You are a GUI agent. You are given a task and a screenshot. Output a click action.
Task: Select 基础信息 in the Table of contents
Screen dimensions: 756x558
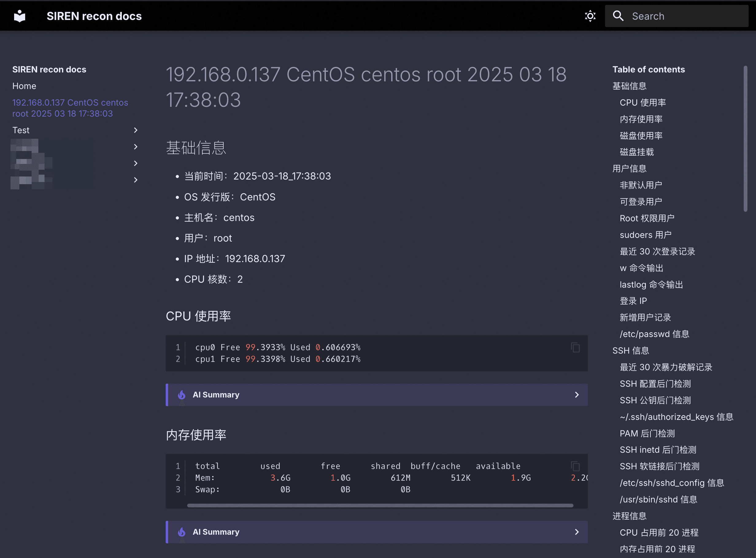point(629,86)
